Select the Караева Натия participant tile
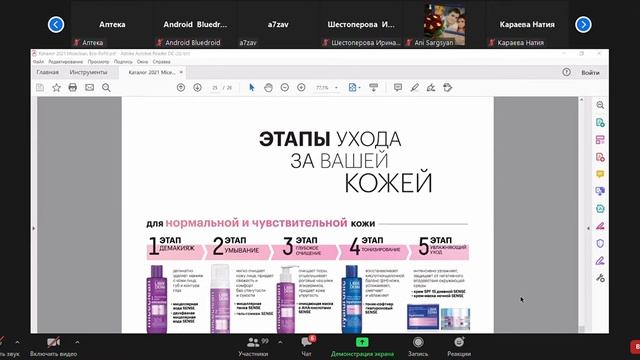This screenshot has height=360, width=640. [527, 24]
